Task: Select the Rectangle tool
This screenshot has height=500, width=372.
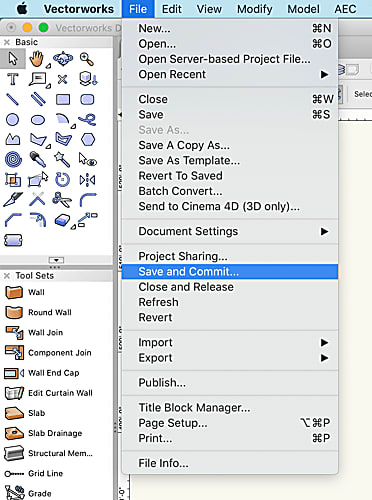Action: pos(63,99)
